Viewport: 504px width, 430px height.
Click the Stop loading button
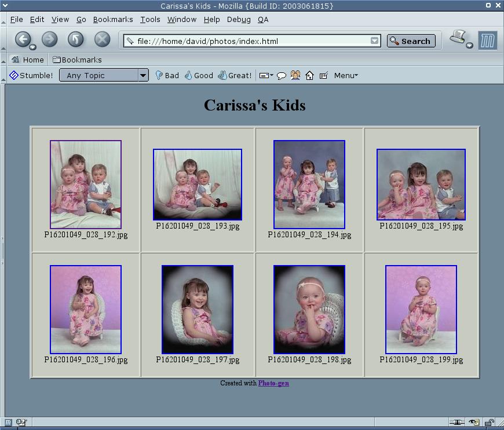click(x=102, y=39)
